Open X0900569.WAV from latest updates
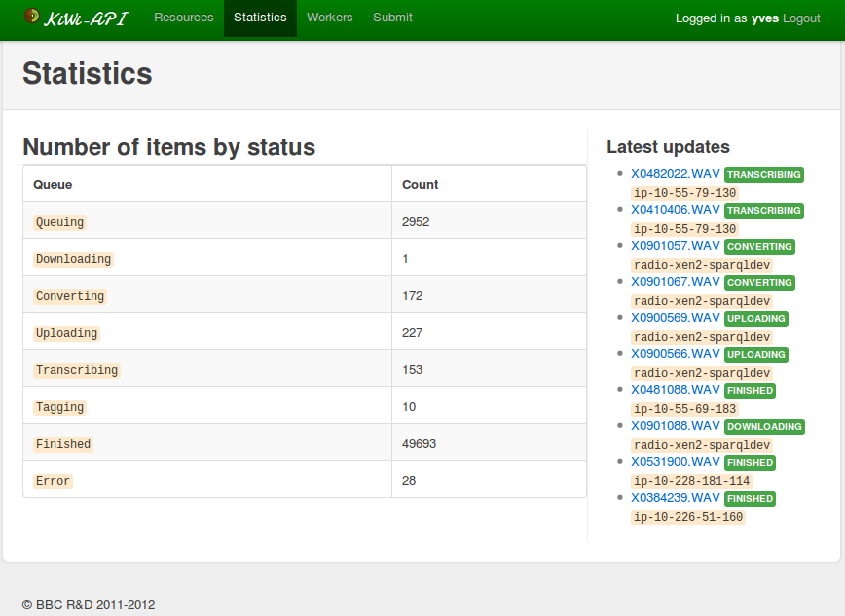The image size is (845, 616). click(x=675, y=318)
